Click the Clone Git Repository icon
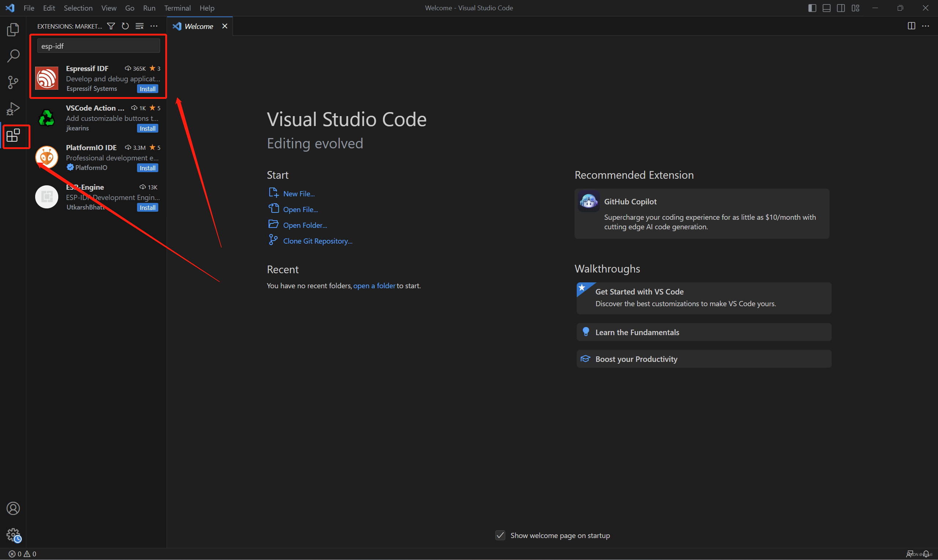The image size is (938, 560). [273, 240]
